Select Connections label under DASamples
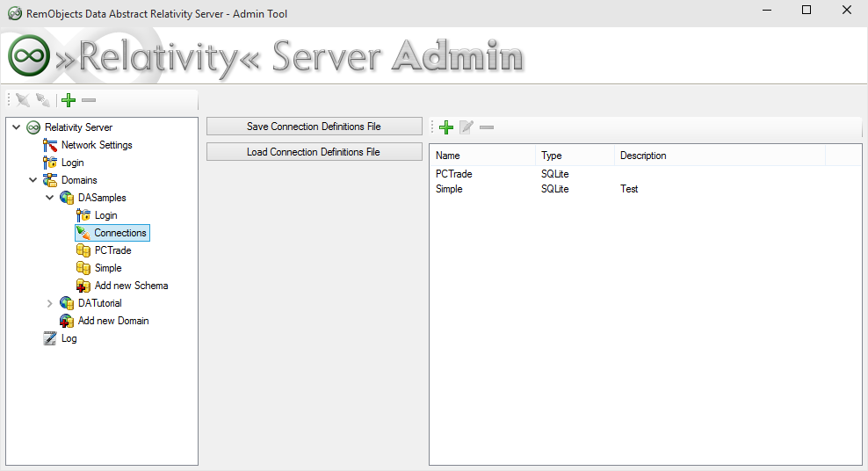This screenshot has width=868, height=471. pos(120,233)
